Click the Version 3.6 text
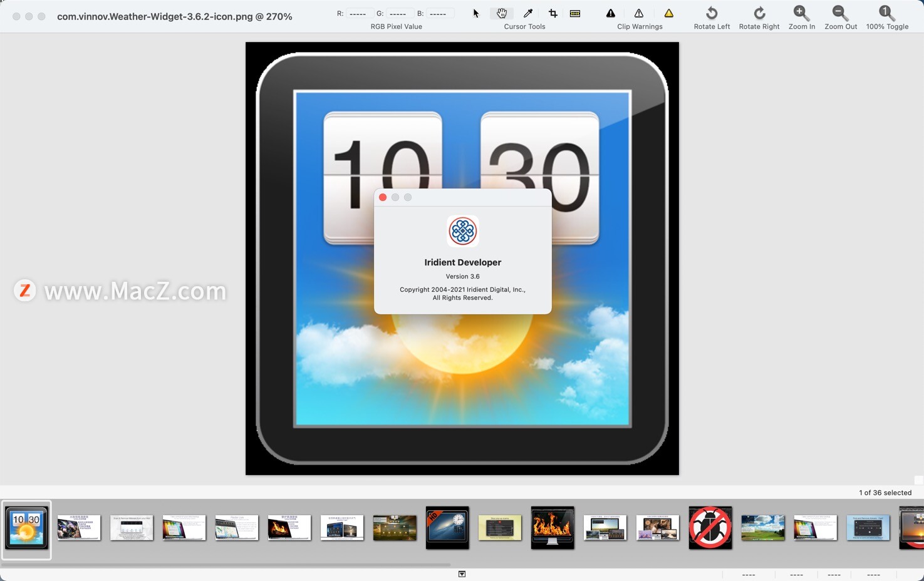The image size is (924, 581). pyautogui.click(x=463, y=276)
